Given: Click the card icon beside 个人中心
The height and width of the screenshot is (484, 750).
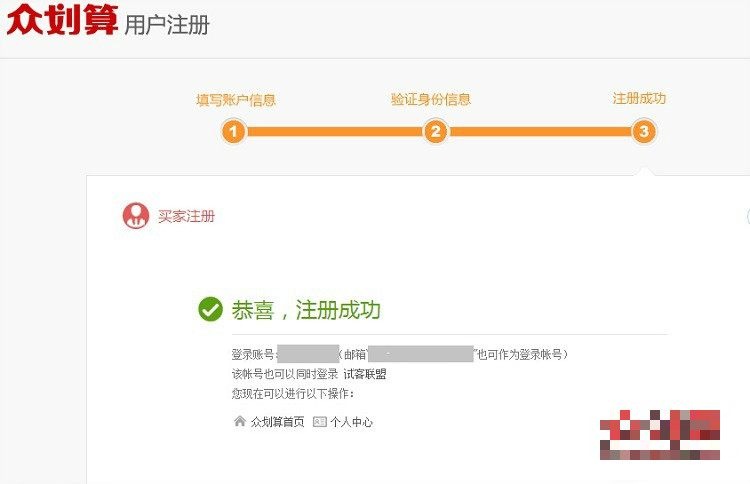Looking at the screenshot, I should 320,422.
